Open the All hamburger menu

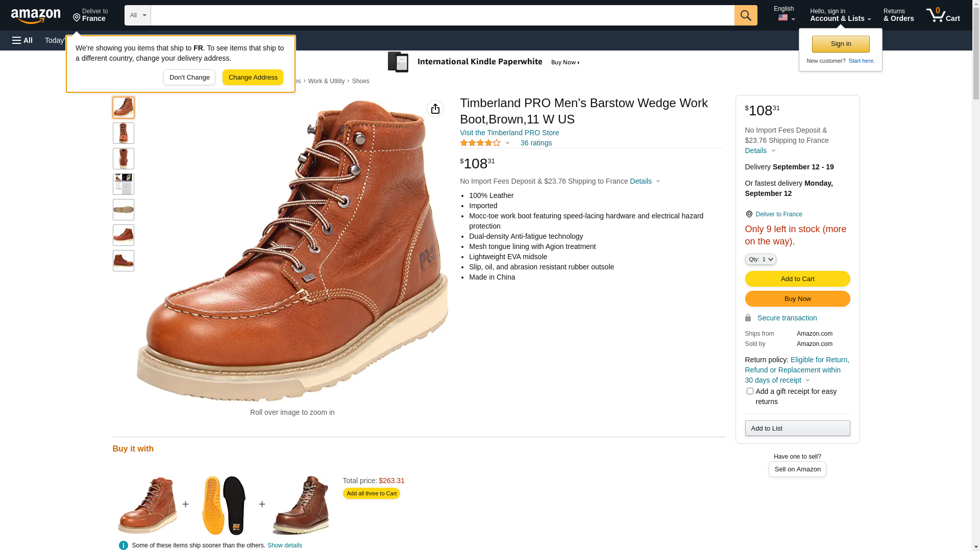(22, 40)
